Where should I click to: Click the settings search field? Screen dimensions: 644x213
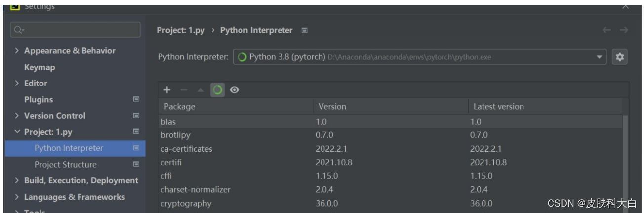point(74,30)
